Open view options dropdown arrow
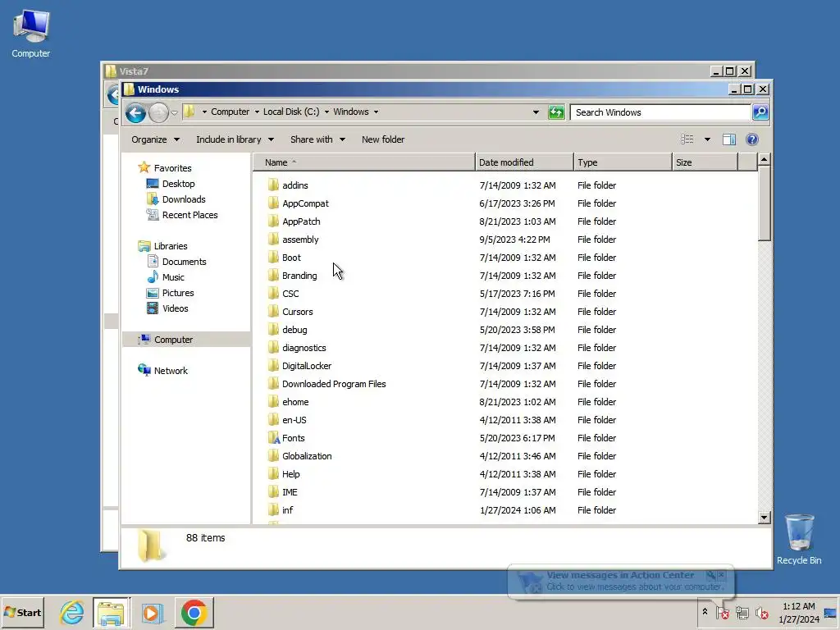This screenshot has width=840, height=630. click(x=707, y=139)
